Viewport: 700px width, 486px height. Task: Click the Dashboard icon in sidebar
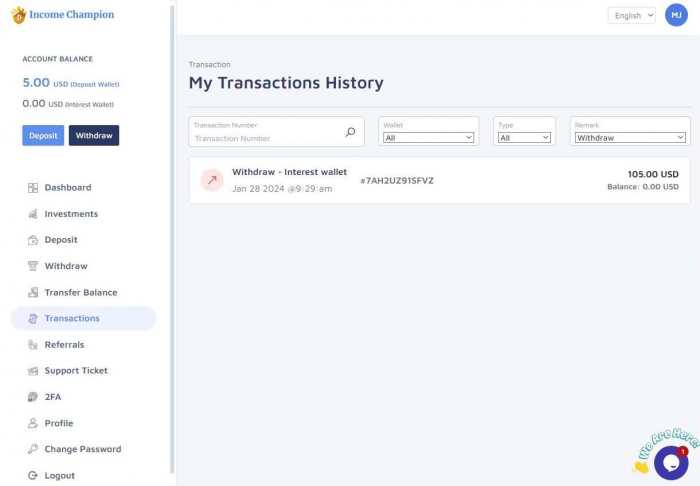(33, 188)
